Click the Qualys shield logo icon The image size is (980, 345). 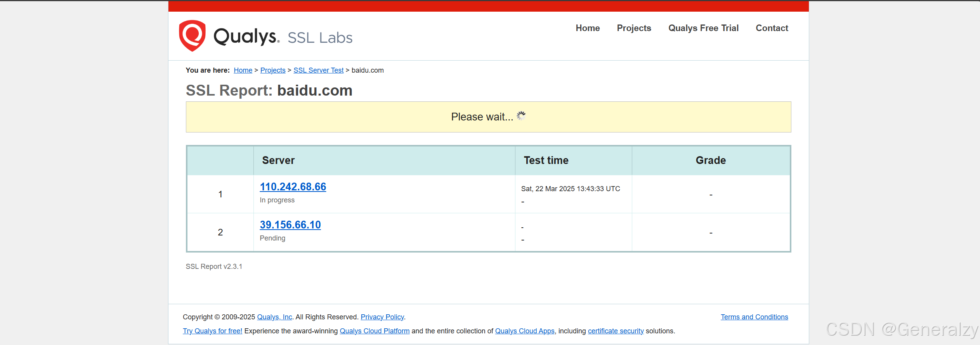tap(192, 36)
